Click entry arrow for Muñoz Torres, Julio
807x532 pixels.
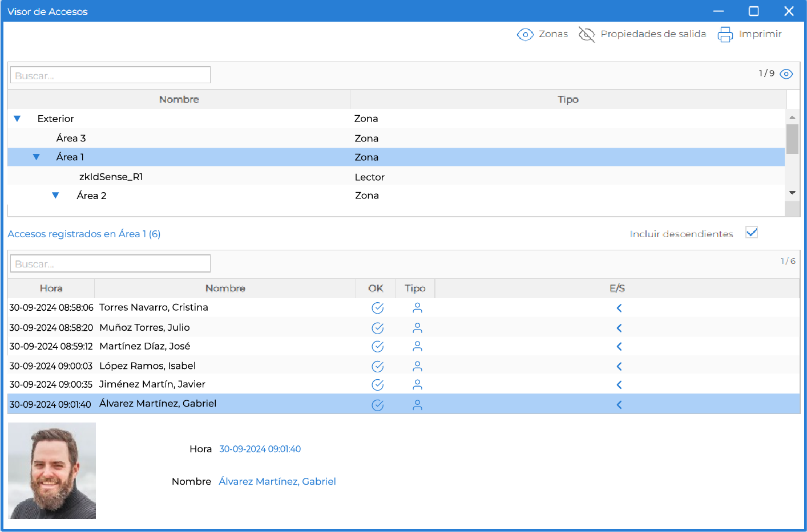619,328
